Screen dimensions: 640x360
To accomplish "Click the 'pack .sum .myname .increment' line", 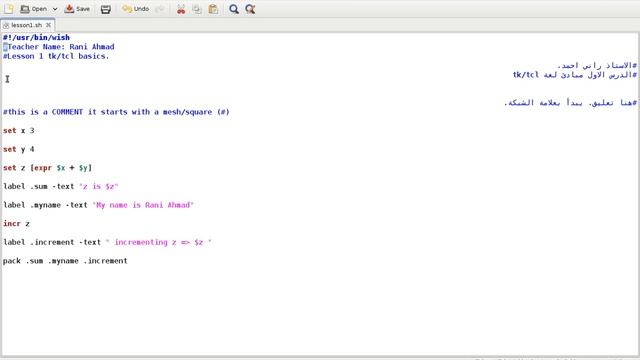I will 65,261.
